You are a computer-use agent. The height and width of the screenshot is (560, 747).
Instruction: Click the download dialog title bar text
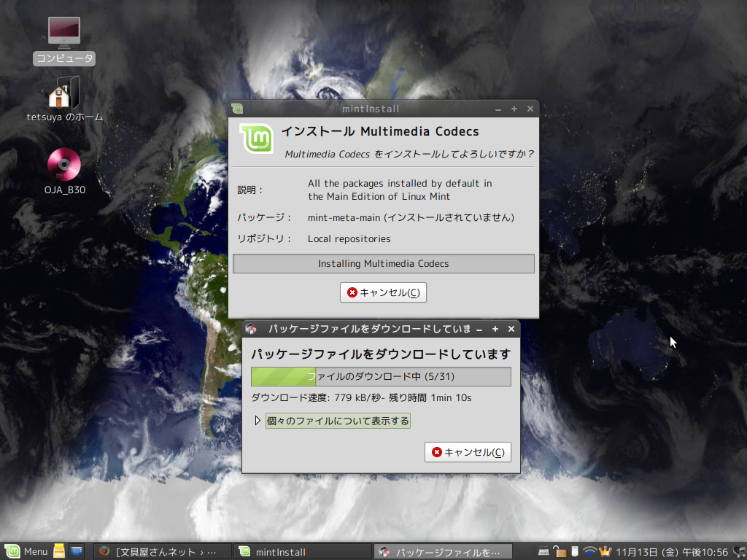(369, 329)
